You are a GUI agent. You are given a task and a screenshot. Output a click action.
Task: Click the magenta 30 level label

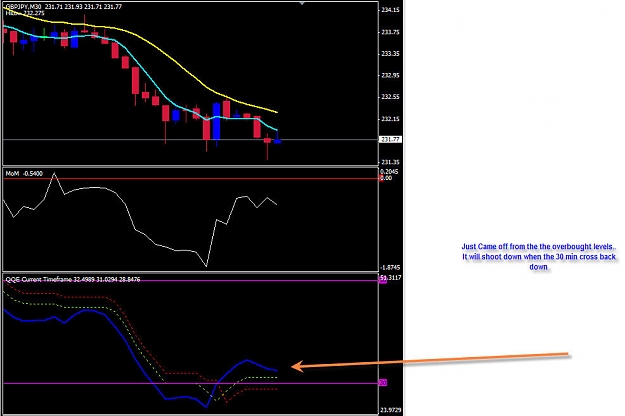383,383
